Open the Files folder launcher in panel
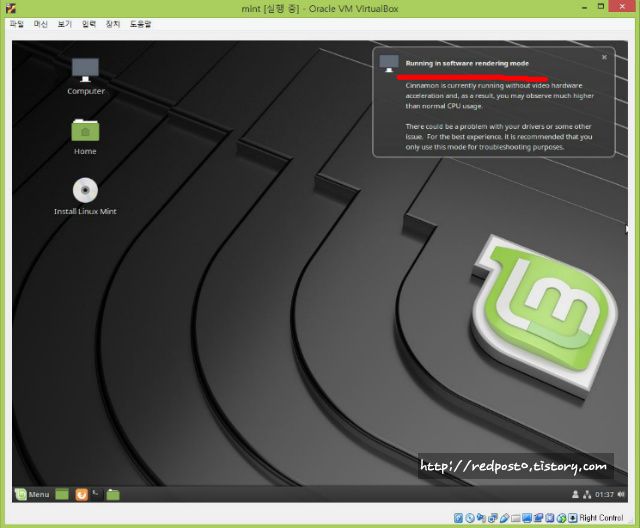 click(113, 495)
